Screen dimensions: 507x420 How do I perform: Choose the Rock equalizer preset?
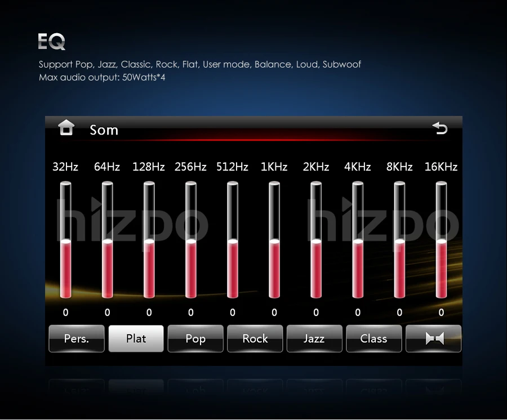(x=255, y=338)
